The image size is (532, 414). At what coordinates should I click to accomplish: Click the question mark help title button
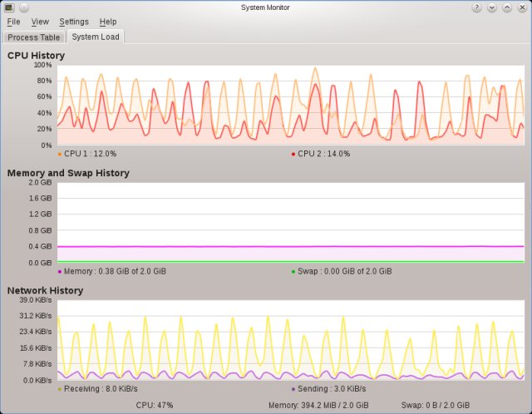(x=477, y=7)
